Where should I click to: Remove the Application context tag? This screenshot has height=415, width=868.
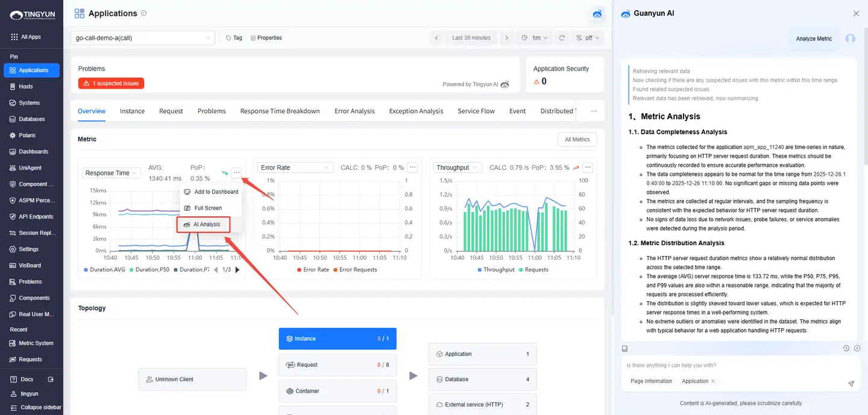[x=713, y=381]
